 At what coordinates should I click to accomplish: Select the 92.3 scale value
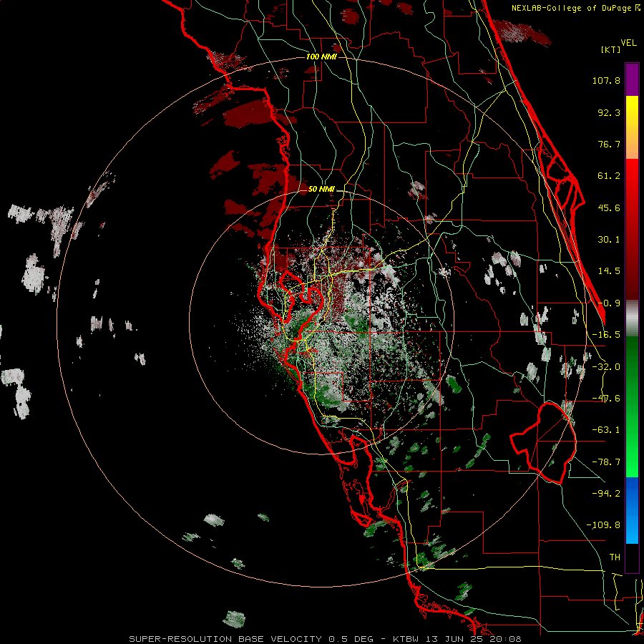tap(609, 112)
